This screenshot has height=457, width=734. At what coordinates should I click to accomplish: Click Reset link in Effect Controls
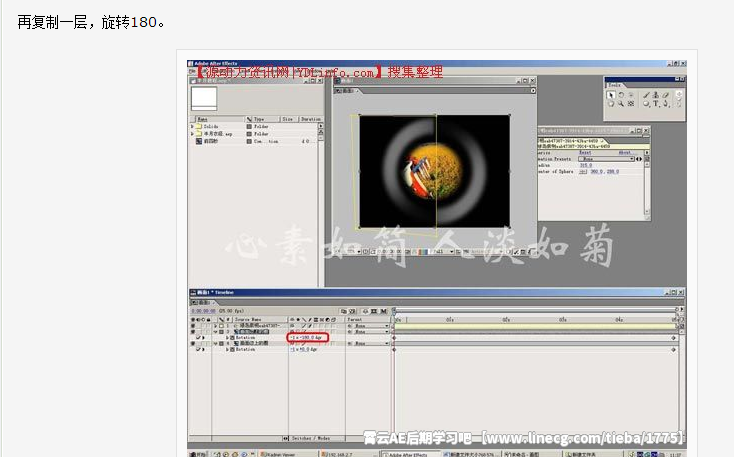click(585, 153)
